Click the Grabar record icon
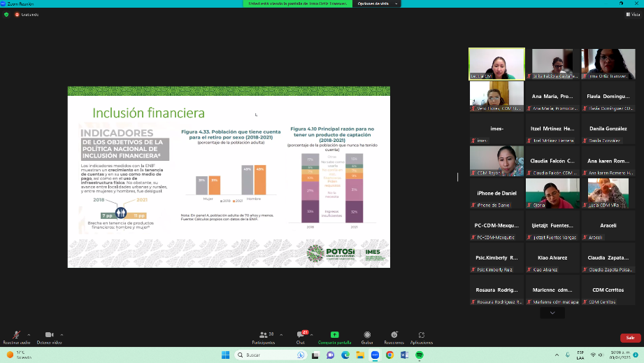Image resolution: width=644 pixels, height=363 pixels. pyautogui.click(x=366, y=335)
